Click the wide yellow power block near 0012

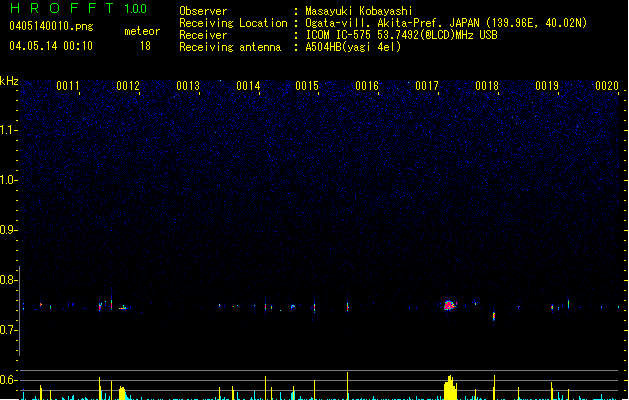pyautogui.click(x=122, y=393)
